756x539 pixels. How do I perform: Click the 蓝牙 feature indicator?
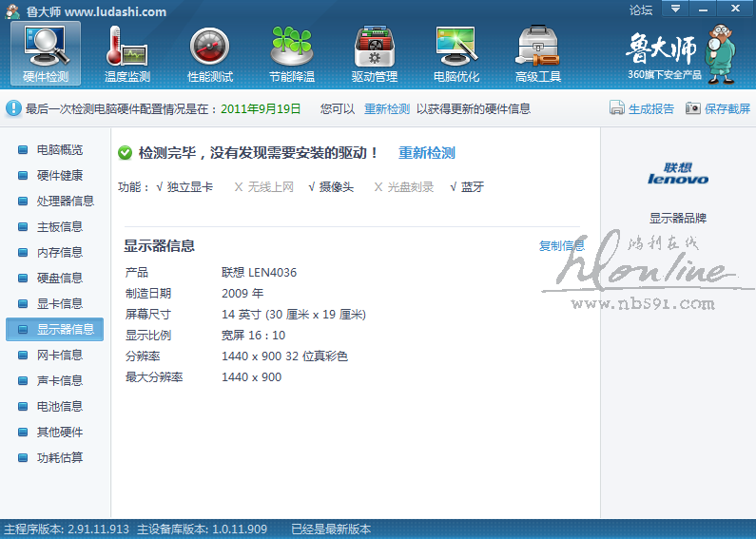tap(467, 187)
